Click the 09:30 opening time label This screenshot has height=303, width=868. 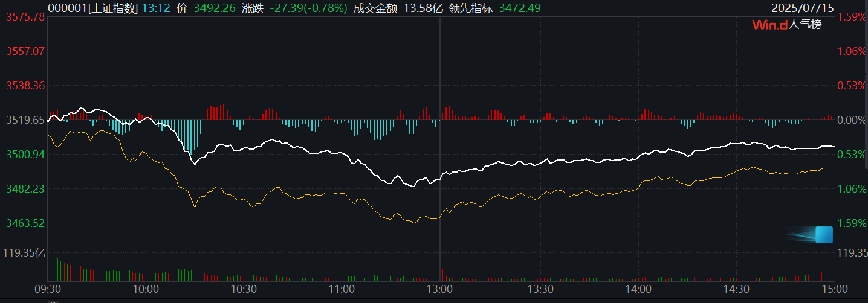coord(48,289)
